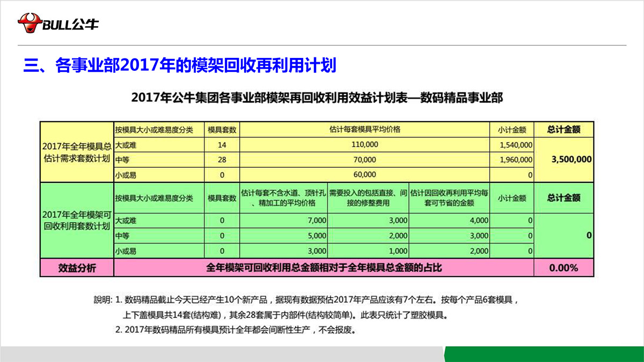644x362 pixels.
Task: Click the subtotal cell 1,960,000
Action: [512, 160]
